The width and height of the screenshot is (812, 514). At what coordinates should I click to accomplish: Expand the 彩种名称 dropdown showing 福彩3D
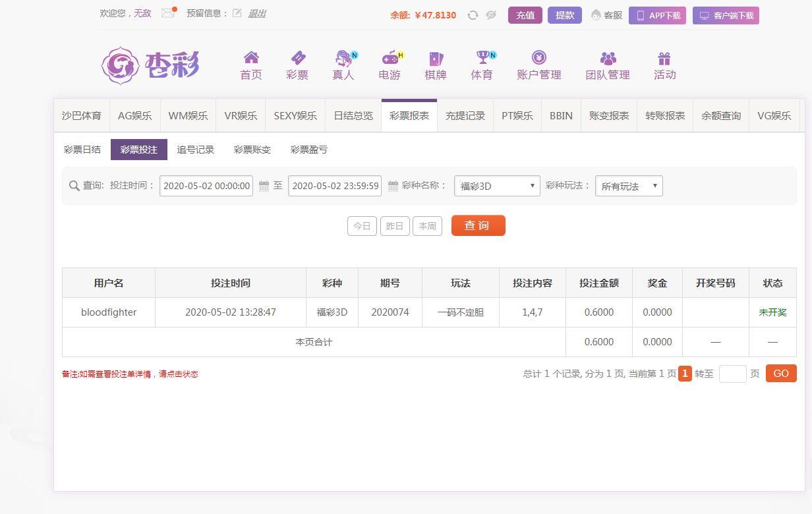point(497,186)
